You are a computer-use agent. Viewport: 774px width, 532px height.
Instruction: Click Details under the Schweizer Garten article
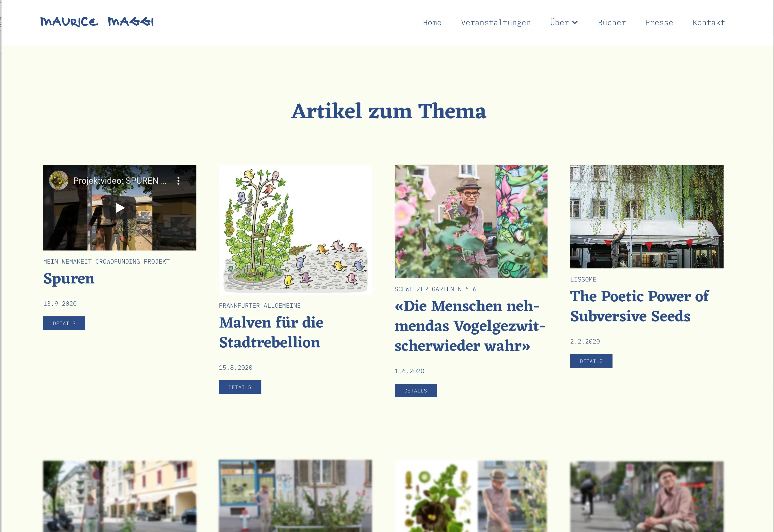pos(416,390)
